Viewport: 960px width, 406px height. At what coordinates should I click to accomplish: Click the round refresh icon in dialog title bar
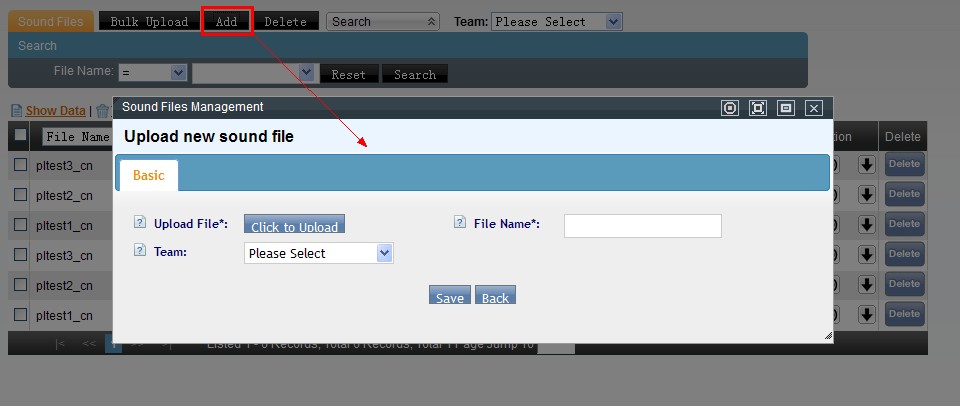coord(730,108)
